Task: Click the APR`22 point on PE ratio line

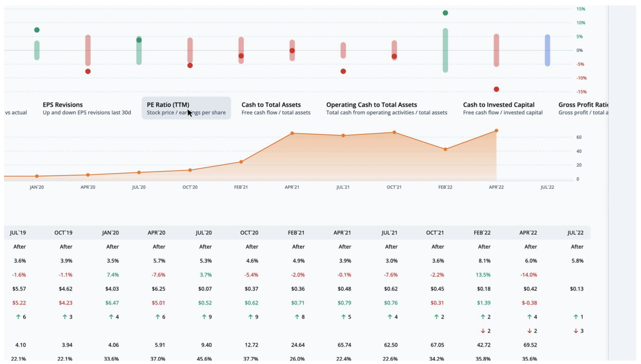Action: point(496,131)
